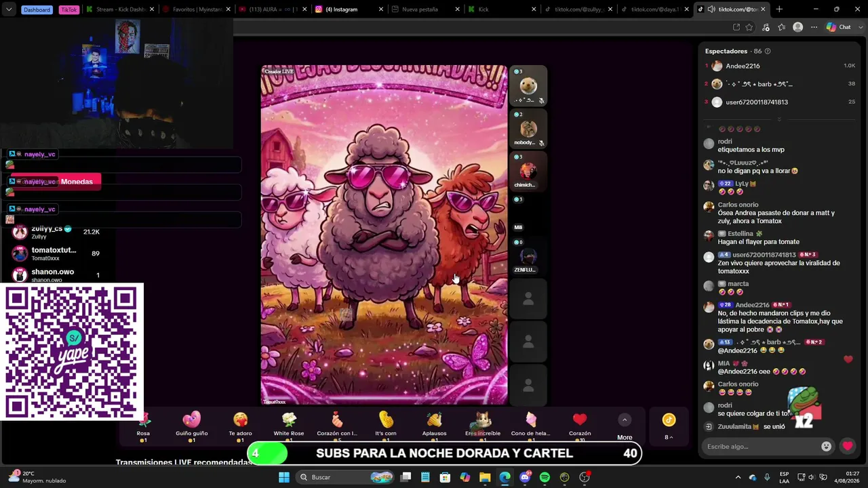The image size is (868, 488).
Task: Select the nobody guest seat
Action: coord(528,129)
